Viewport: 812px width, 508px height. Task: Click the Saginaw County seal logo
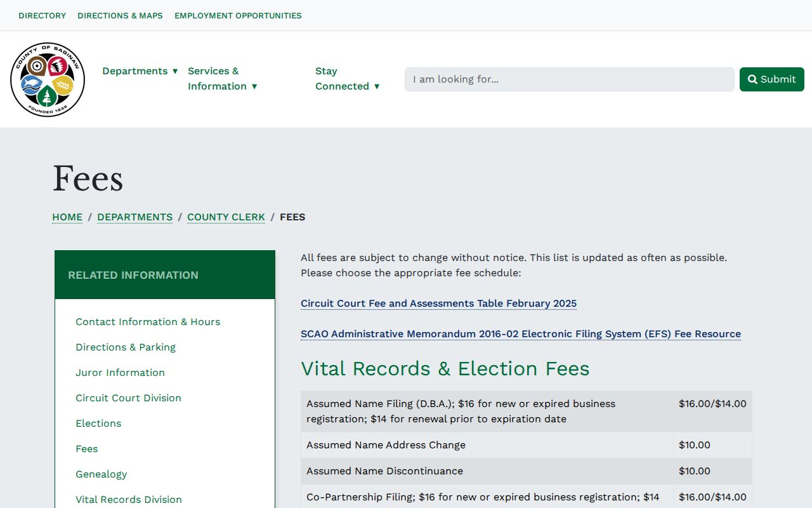[x=48, y=79]
